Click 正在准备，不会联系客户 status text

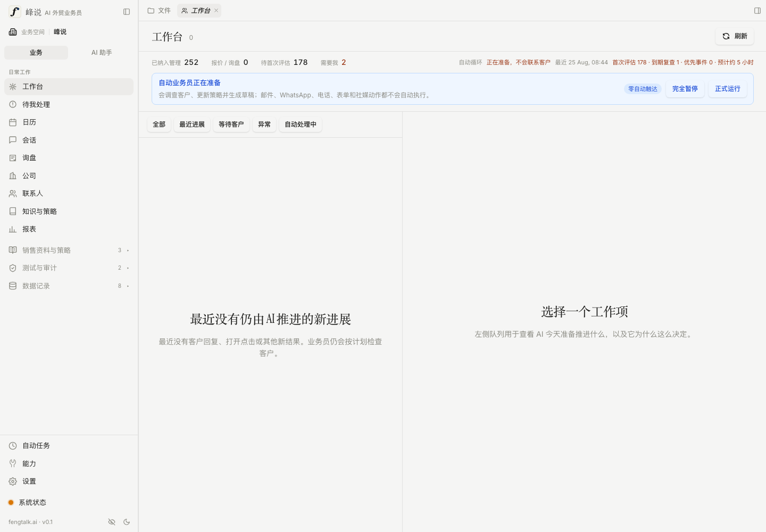coord(519,63)
